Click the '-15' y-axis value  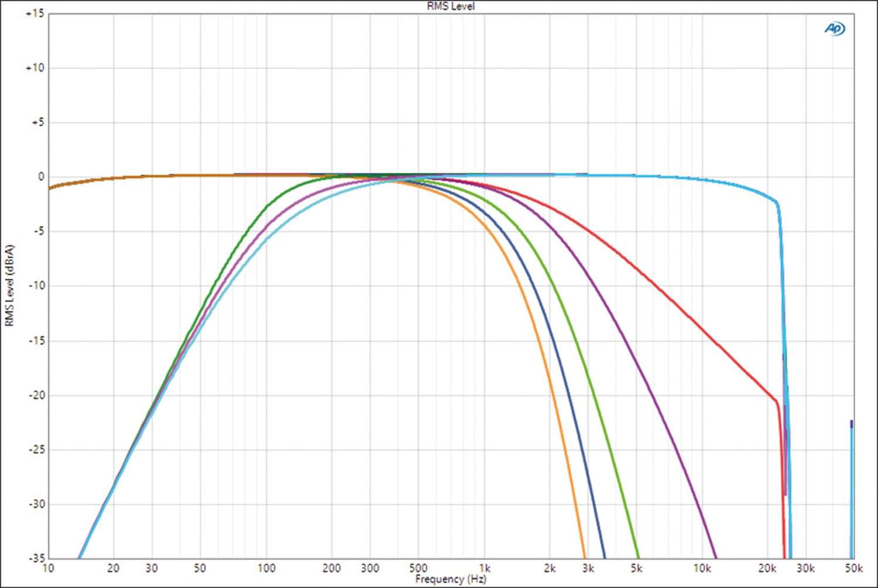(36, 341)
